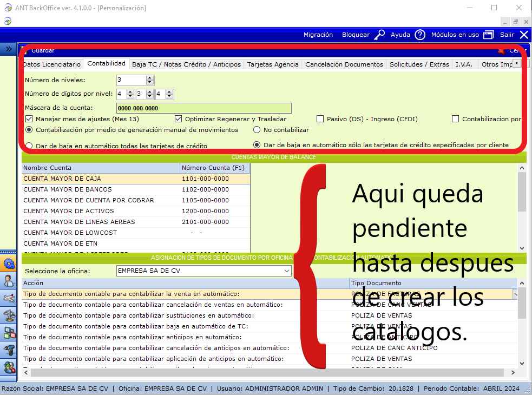532x395 pixels.
Task: Click the person icon in sidebar
Action: click(x=9, y=281)
